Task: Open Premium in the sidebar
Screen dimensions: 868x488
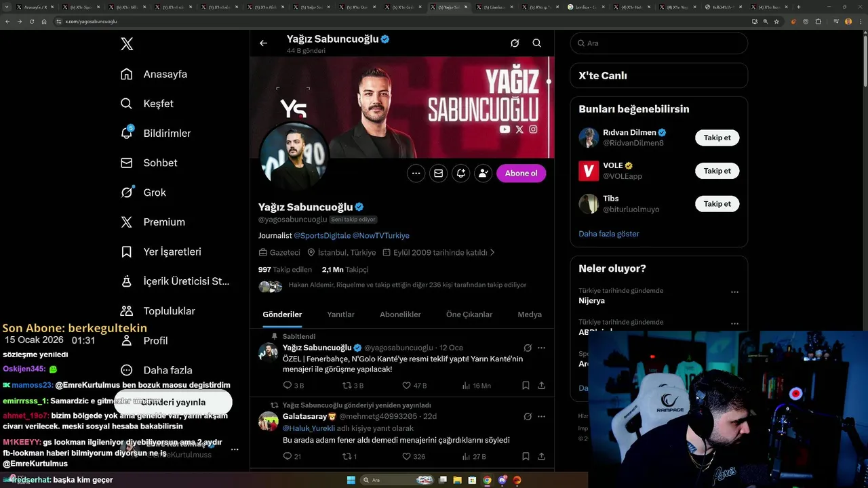Action: pos(152,222)
